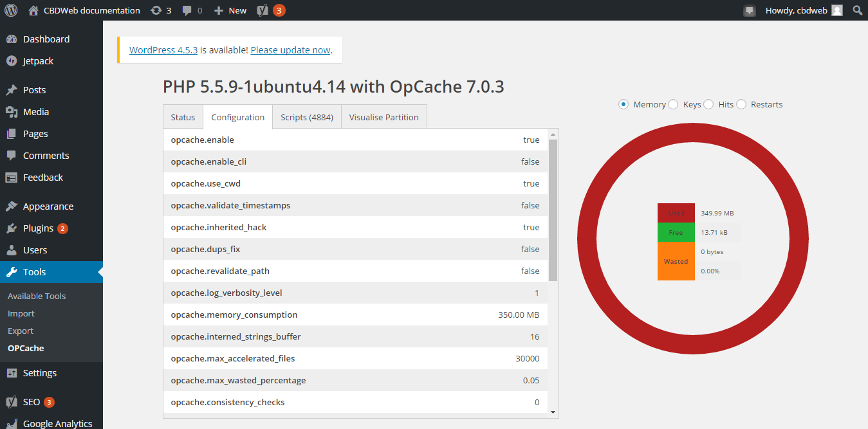Switch to the Status tab

click(x=183, y=117)
